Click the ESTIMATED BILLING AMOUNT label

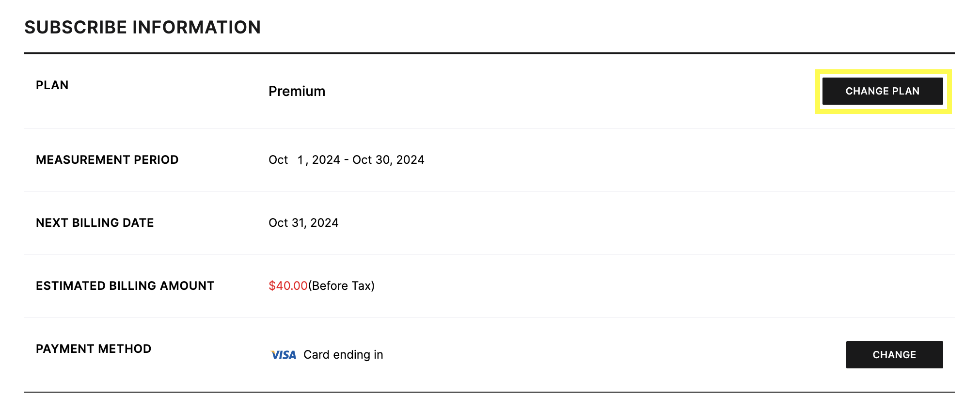[125, 286]
